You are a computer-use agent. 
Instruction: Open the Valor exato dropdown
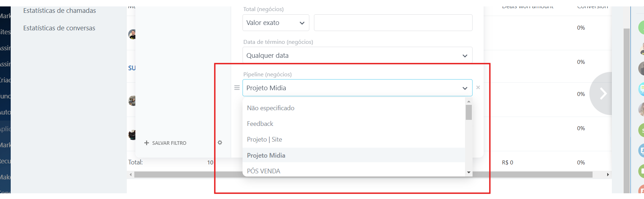[275, 23]
